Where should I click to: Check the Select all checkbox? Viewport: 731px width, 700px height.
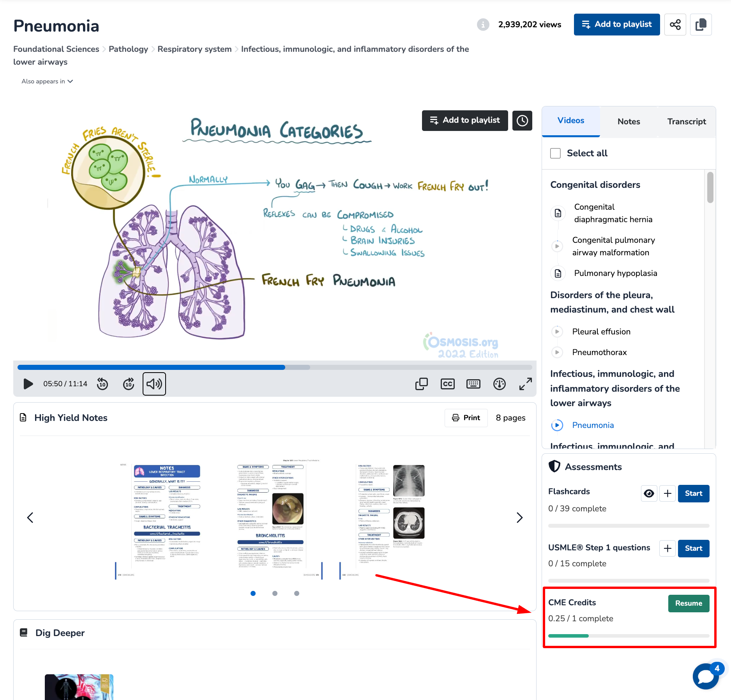tap(555, 153)
